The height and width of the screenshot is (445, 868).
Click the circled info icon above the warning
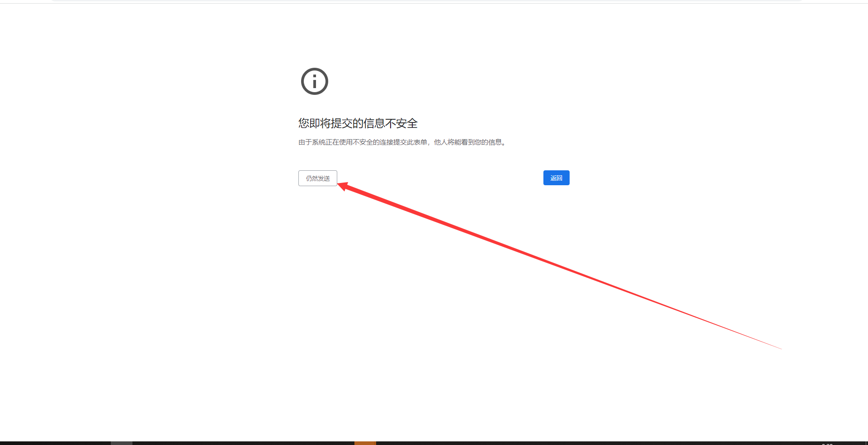pyautogui.click(x=314, y=81)
